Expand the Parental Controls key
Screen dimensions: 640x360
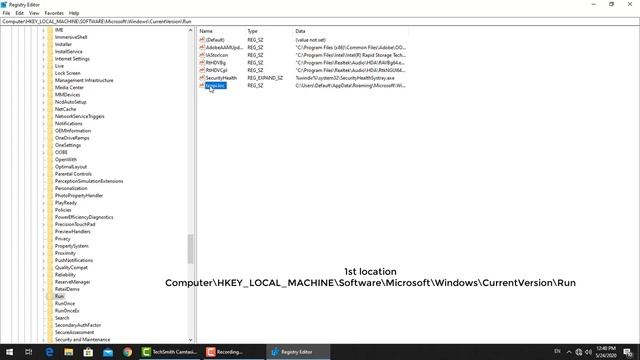click(x=43, y=174)
